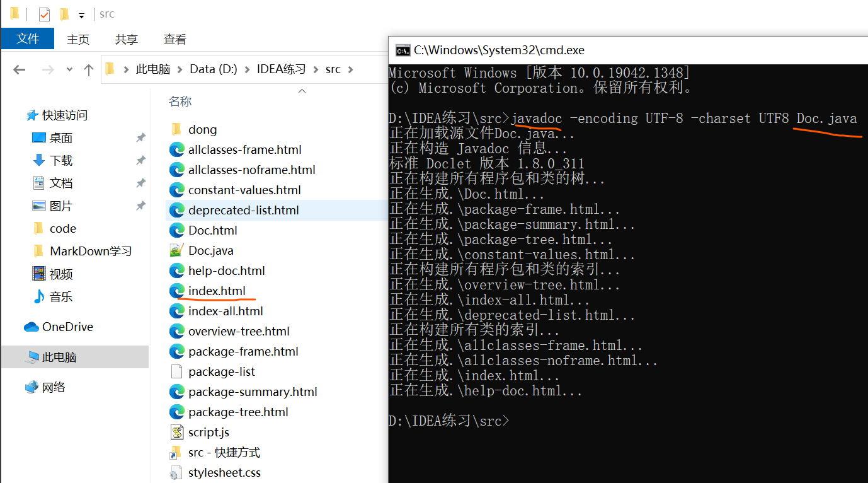
Task: Click the 网络 network icon
Action: [31, 387]
